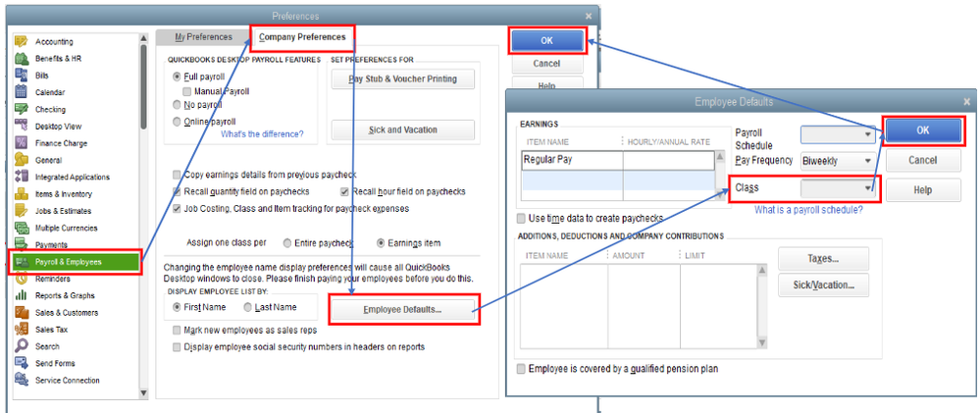Open the Benefits & HR icon
Screen dimensions: 980x413
(22, 59)
